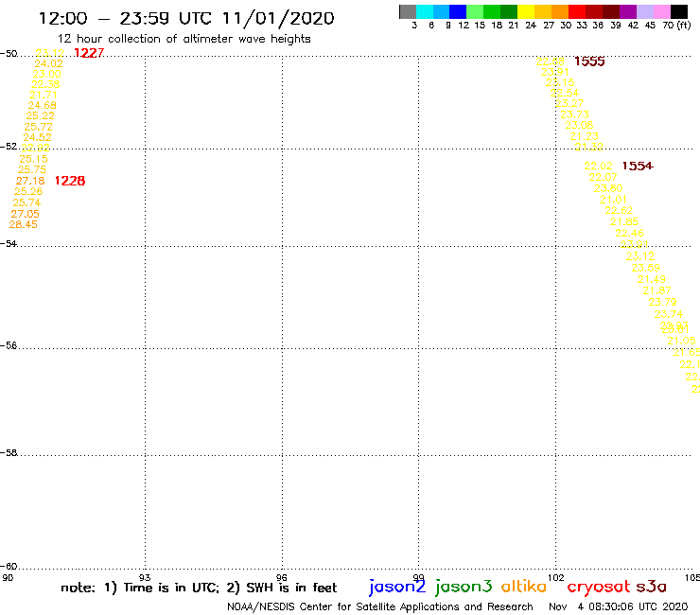Viewport: 700px width, 615px height.
Task: Click the -54 latitude axis label
Action: [9, 244]
